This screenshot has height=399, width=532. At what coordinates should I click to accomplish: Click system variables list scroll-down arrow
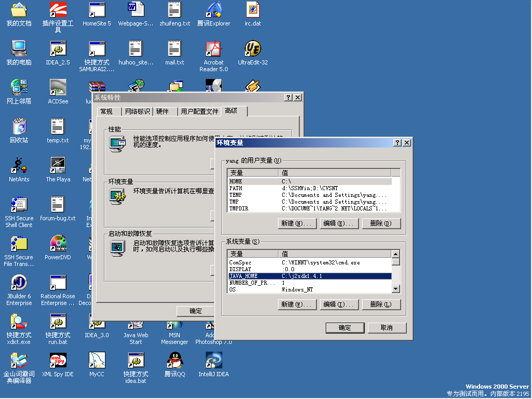click(395, 289)
